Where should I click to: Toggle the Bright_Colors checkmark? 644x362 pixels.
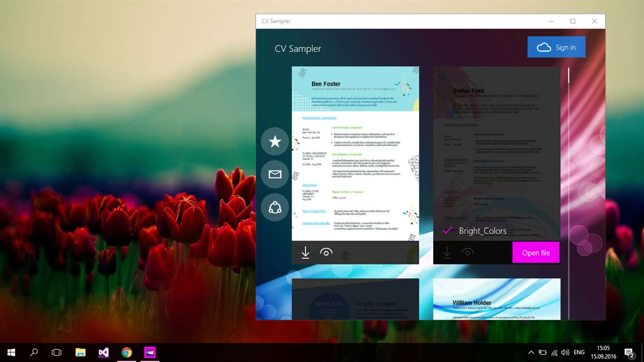pos(447,231)
